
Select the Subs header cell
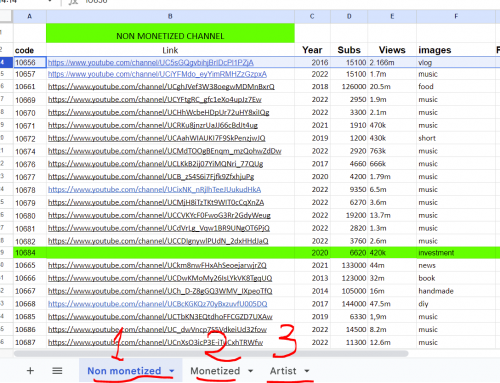349,50
